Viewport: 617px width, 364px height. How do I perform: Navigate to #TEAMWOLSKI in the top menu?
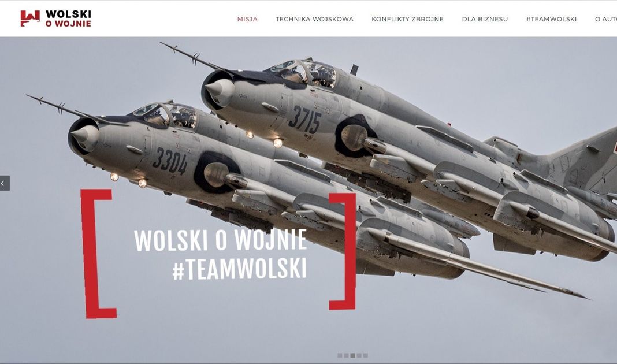[551, 19]
